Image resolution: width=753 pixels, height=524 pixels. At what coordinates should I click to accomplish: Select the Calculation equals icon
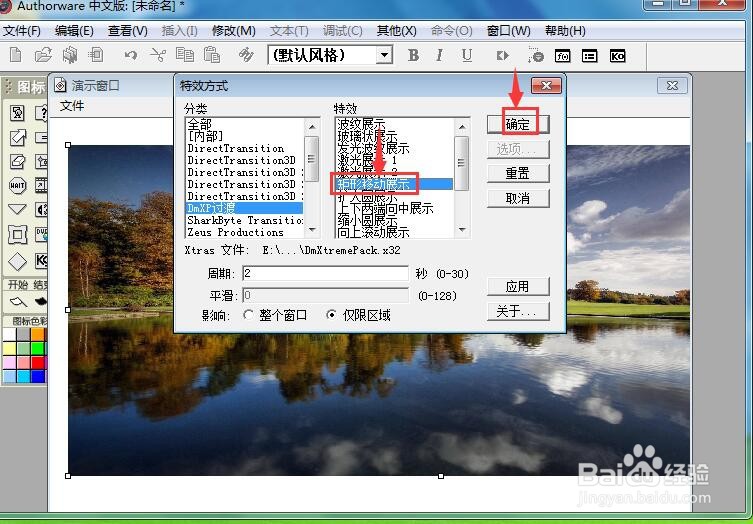click(x=41, y=138)
